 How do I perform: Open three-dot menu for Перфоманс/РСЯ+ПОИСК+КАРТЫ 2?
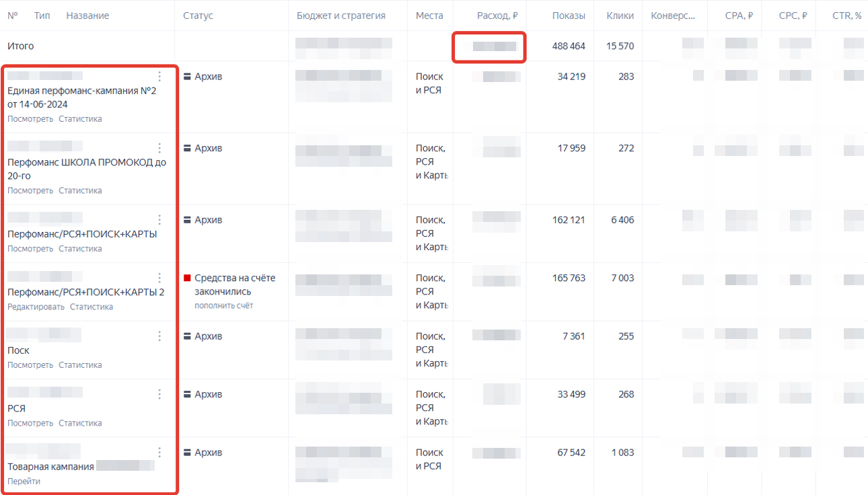click(159, 278)
